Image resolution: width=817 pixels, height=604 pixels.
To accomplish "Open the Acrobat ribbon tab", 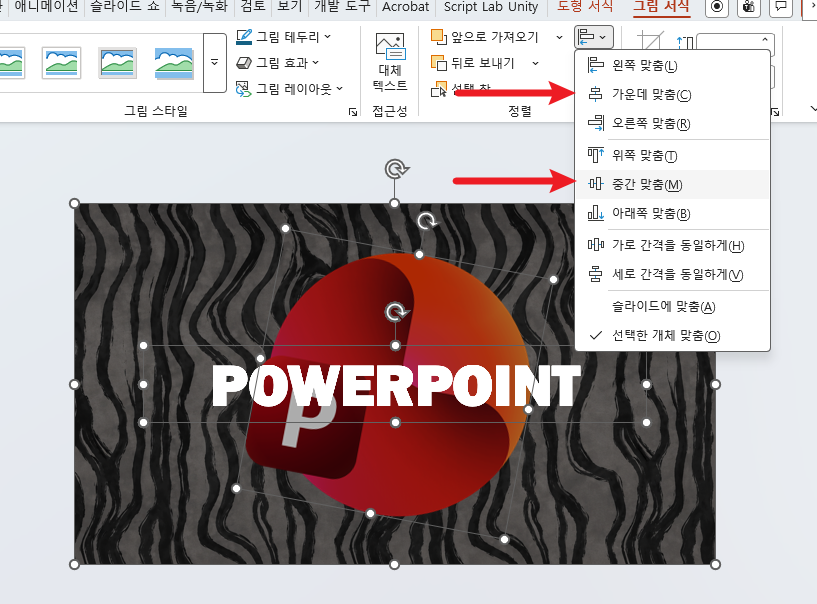I will tap(405, 7).
